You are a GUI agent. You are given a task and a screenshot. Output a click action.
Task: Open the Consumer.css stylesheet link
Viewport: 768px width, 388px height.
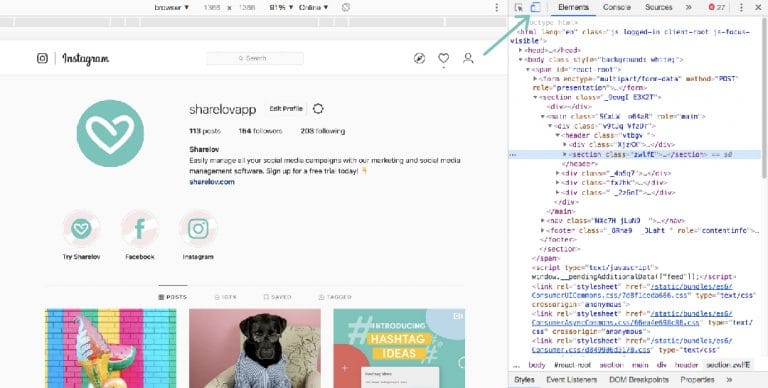[632, 345]
